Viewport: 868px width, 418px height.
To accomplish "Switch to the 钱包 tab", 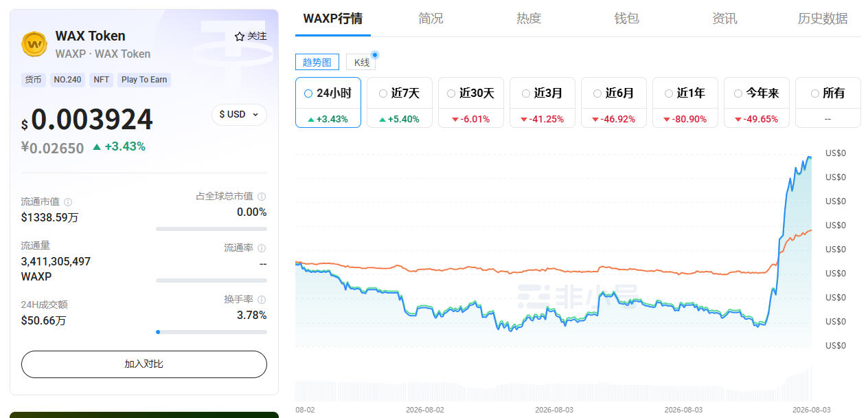I will click(626, 19).
